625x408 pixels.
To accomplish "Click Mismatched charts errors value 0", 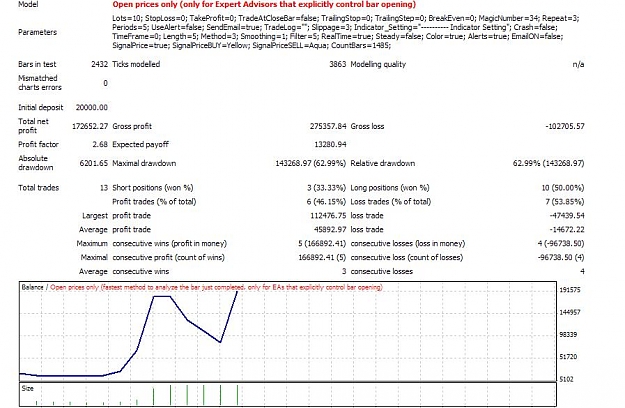I will click(105, 83).
